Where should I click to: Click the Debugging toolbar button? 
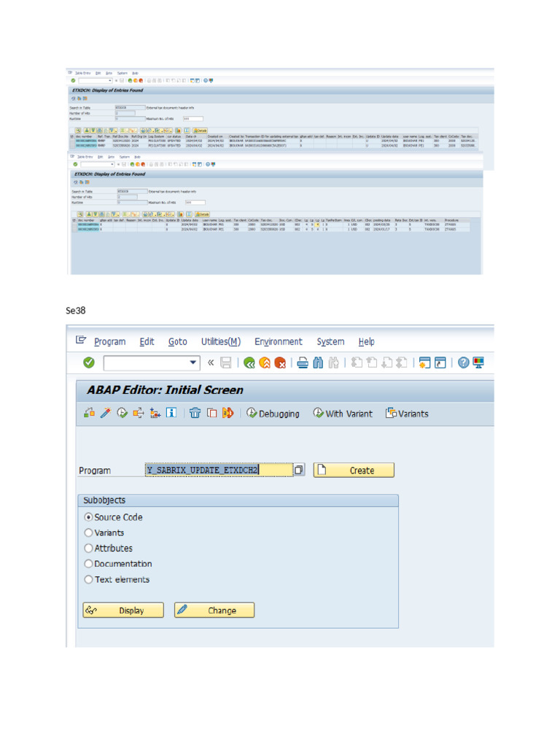pyautogui.click(x=273, y=414)
